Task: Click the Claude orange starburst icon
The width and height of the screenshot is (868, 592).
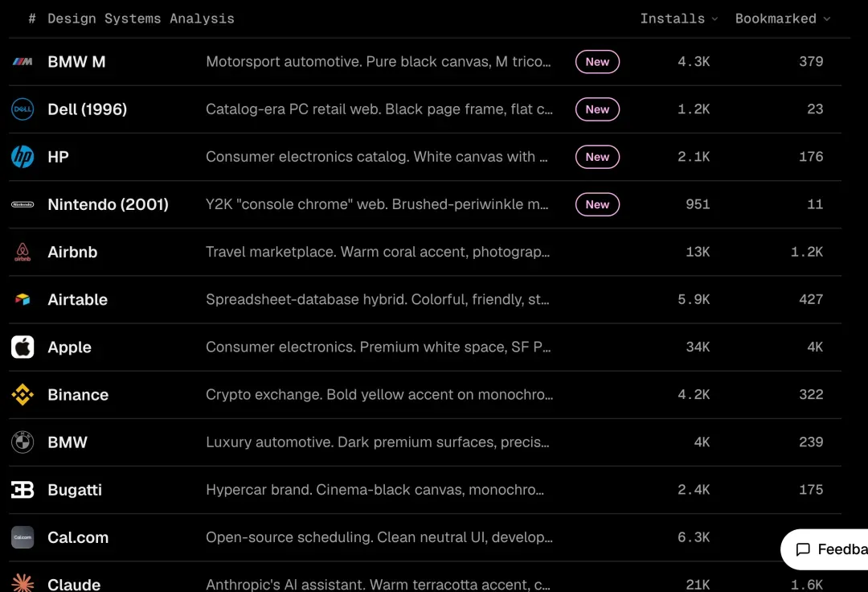Action: [x=23, y=583]
